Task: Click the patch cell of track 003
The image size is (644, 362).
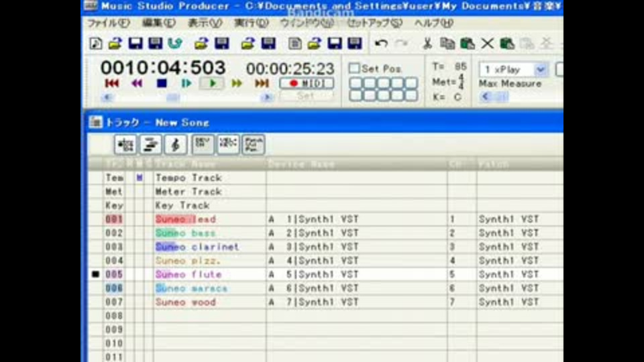Action: (x=520, y=247)
